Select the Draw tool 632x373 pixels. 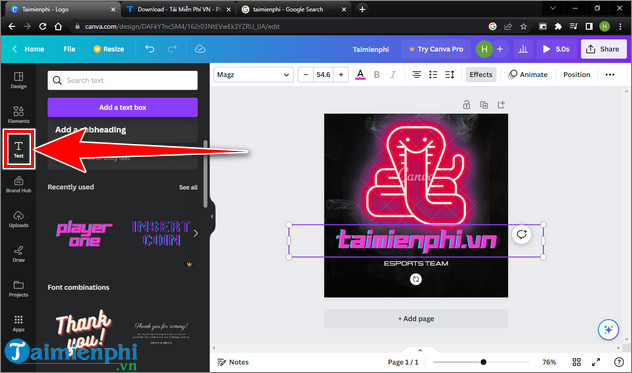(x=19, y=254)
